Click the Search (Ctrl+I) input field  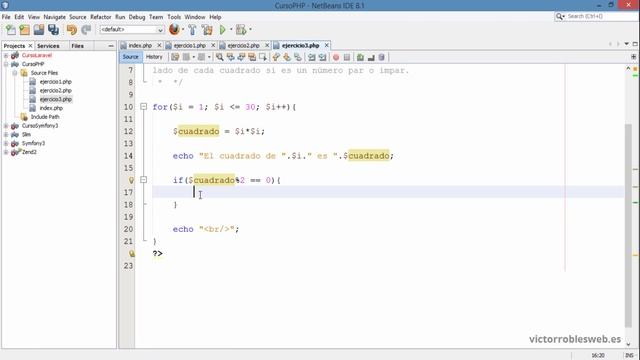(601, 16)
